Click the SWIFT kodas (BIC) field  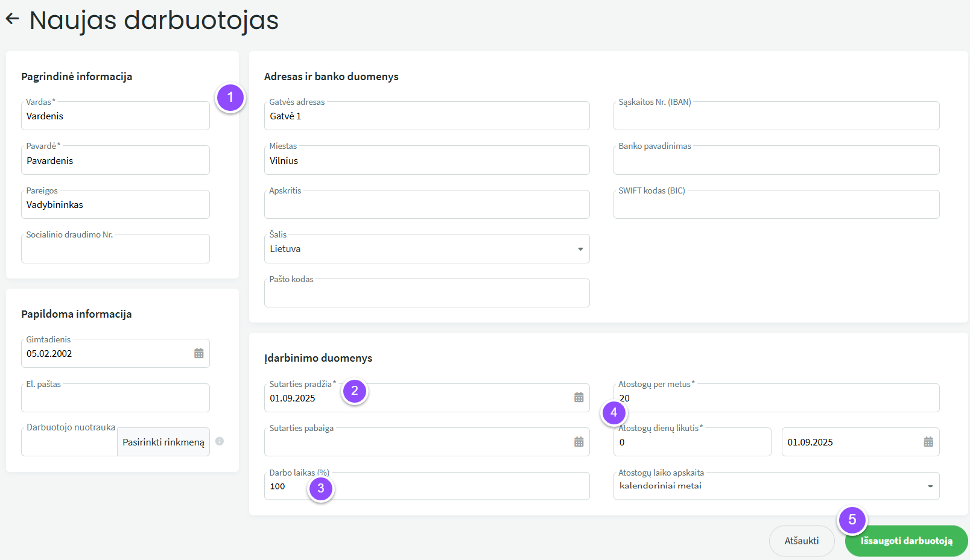pyautogui.click(x=776, y=206)
